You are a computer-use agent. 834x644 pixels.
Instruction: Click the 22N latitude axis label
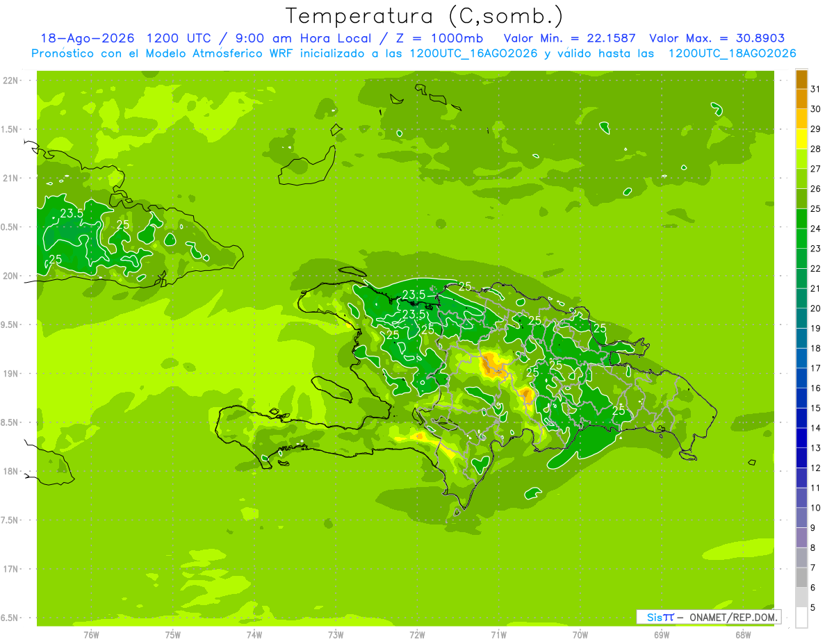point(11,81)
